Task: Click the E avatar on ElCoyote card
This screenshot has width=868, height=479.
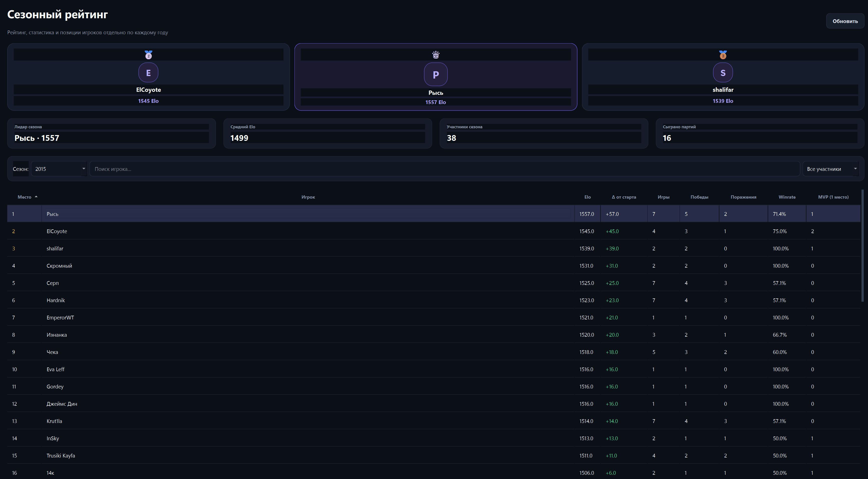Action: [x=148, y=73]
